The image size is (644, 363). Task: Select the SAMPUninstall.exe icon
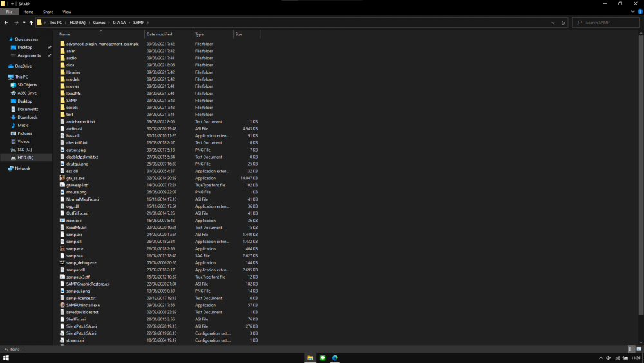point(62,305)
